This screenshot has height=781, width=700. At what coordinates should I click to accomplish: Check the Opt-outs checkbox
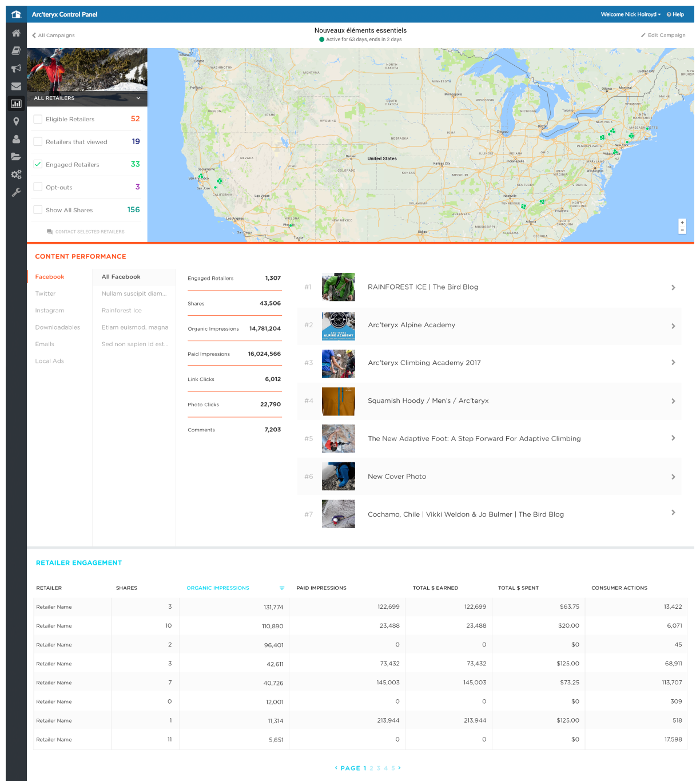[x=38, y=187]
